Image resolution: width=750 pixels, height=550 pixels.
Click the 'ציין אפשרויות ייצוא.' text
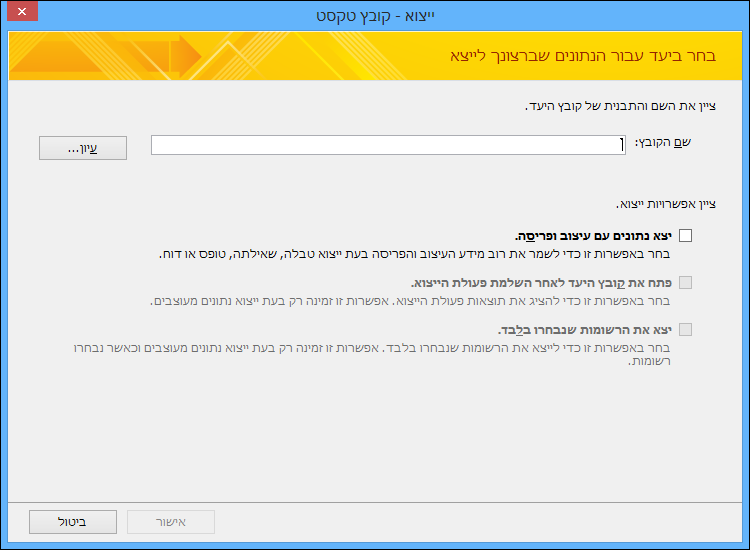(x=666, y=204)
